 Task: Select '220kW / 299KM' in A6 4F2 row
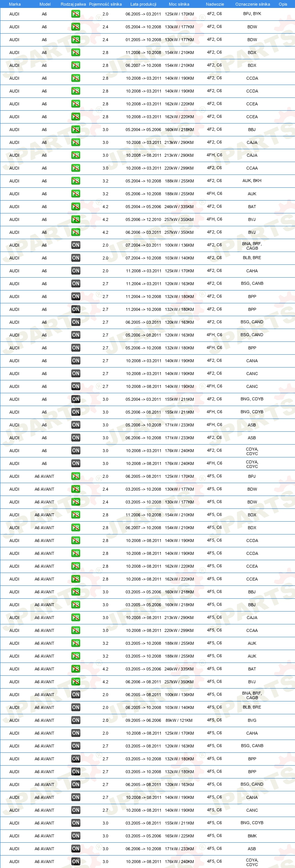coord(179,168)
